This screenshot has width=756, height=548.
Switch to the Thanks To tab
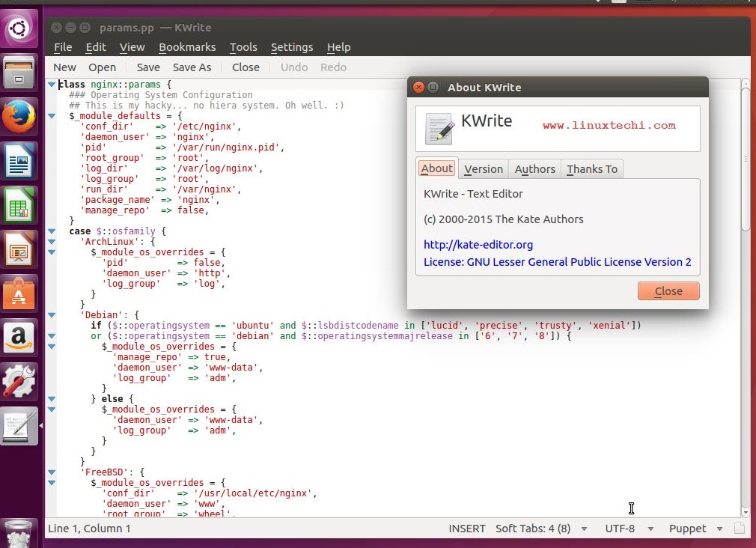pos(592,169)
